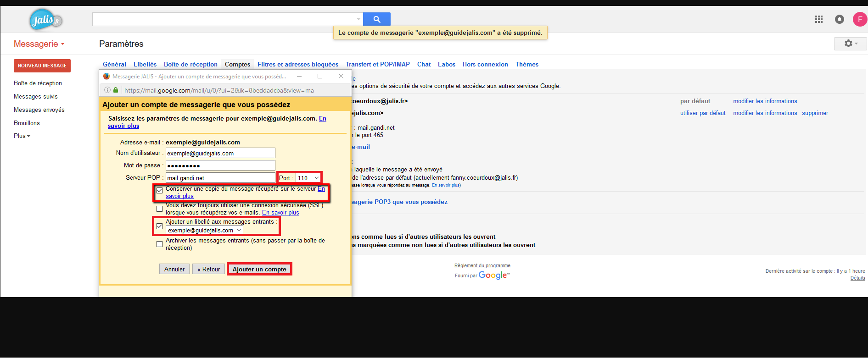Click the Ajouter un compte button
Viewport: 868px width, 358px height.
pos(259,269)
